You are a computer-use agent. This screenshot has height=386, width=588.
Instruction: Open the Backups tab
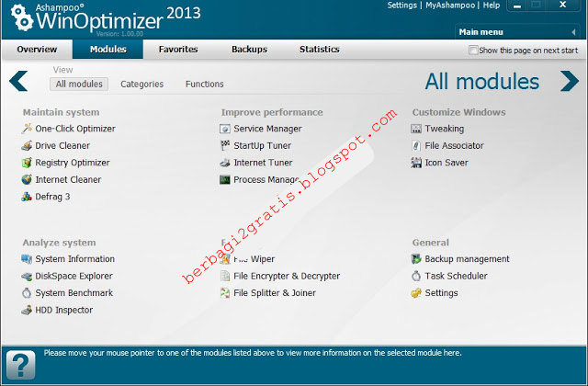tap(249, 49)
